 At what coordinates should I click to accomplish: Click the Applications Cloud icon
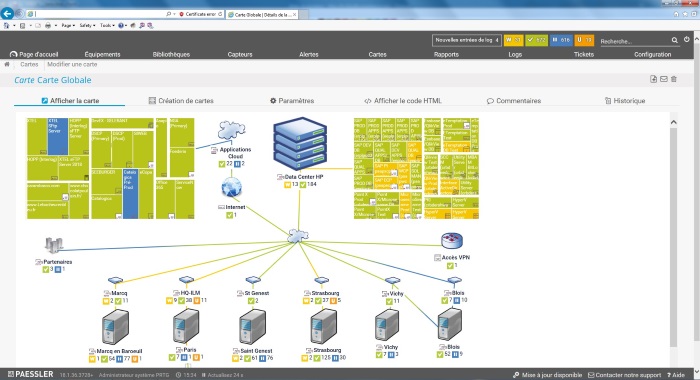[231, 130]
